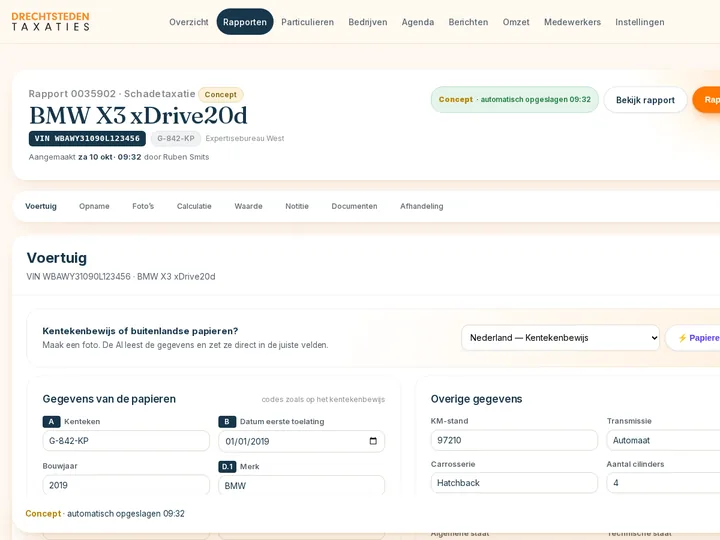
Task: Switch to the Opname tab
Action: [94, 206]
